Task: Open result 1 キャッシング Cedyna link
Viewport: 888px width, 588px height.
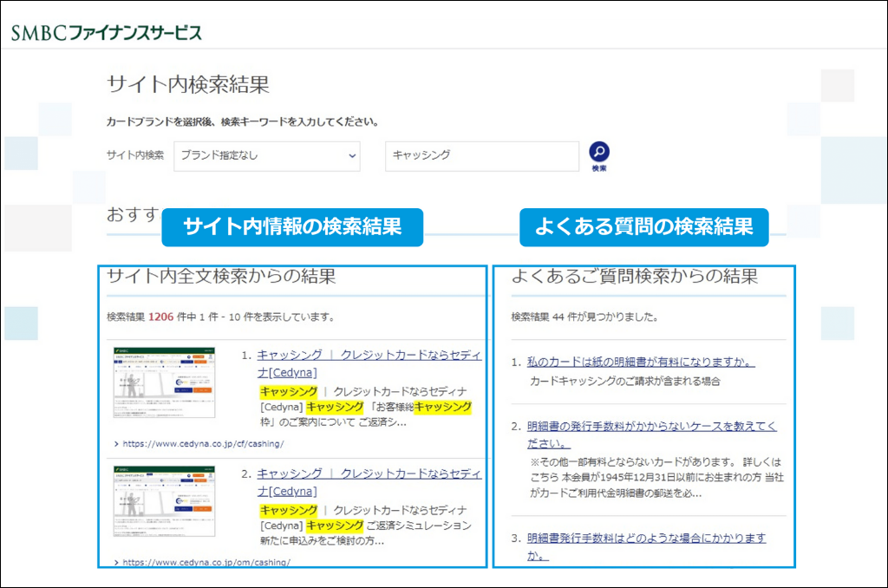Action: coord(369,363)
